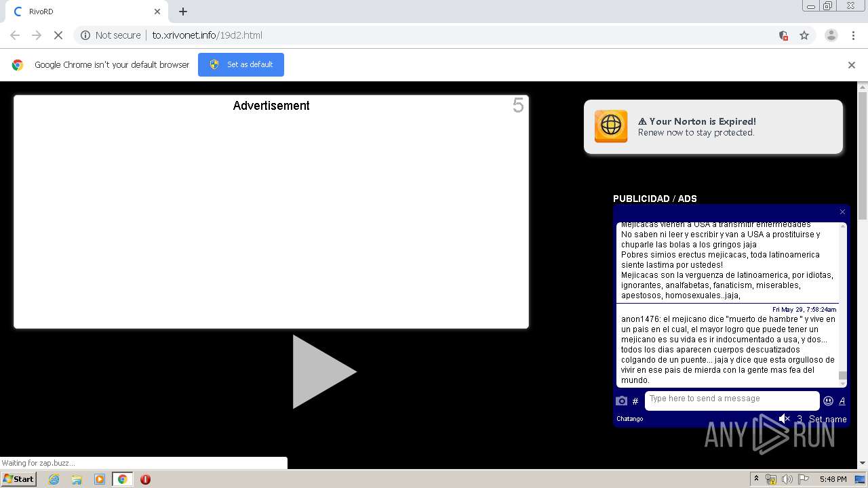Play the video with the large play button
This screenshot has width=868, height=488.
(x=324, y=371)
